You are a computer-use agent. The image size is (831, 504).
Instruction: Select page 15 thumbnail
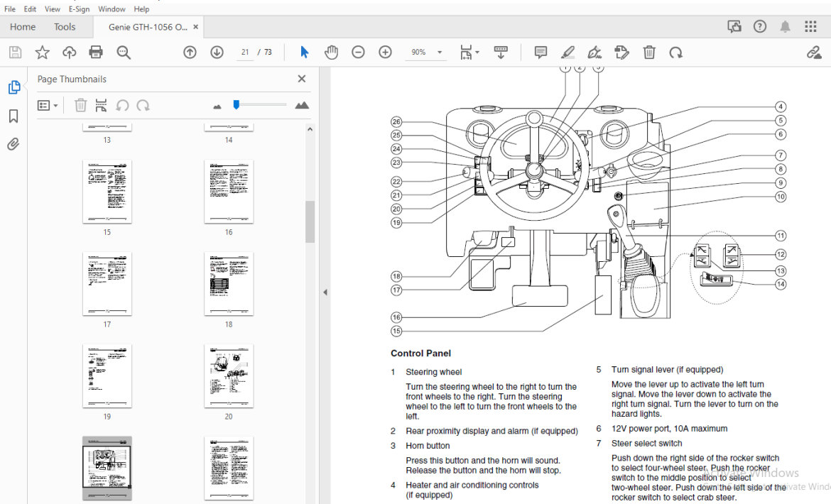107,191
